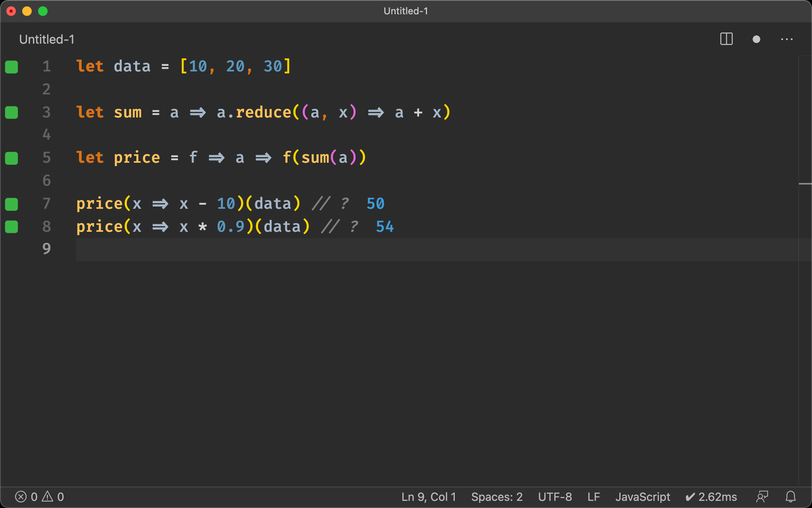Click the feedback person icon
The height and width of the screenshot is (508, 812).
tap(762, 496)
